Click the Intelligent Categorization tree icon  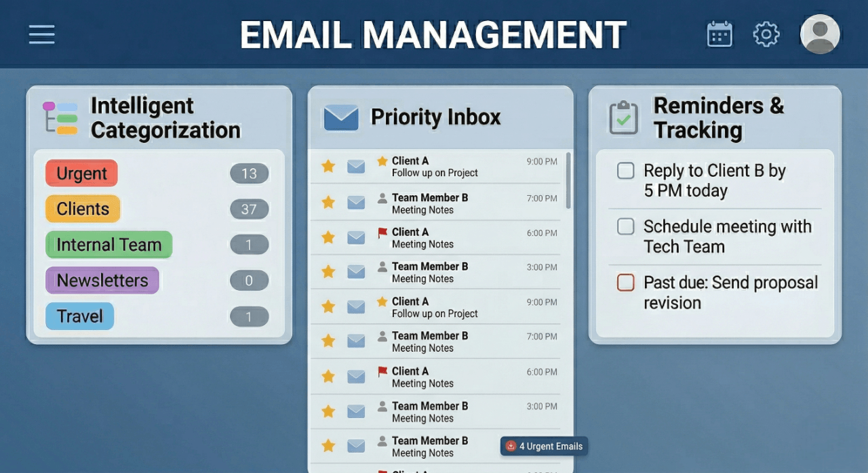click(60, 118)
